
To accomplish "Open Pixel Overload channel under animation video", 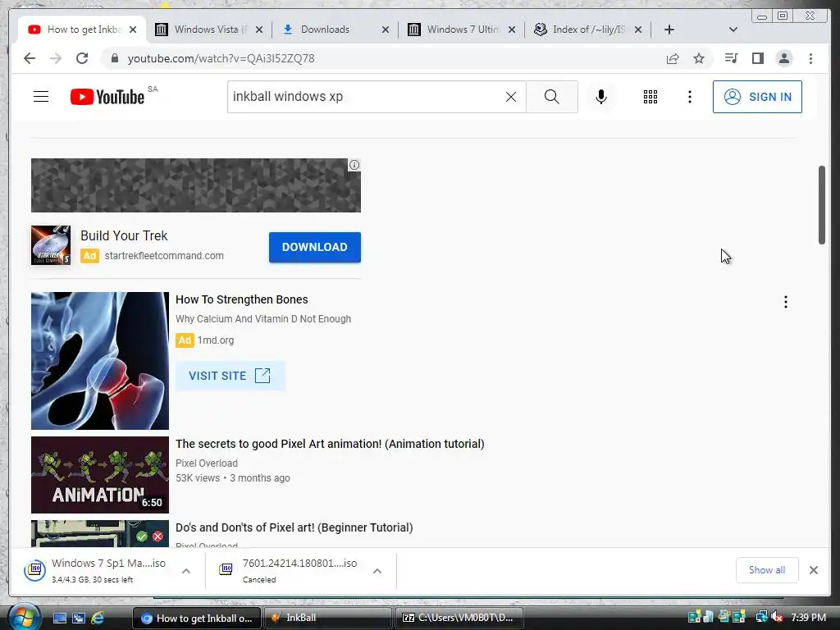I will 206,463.
